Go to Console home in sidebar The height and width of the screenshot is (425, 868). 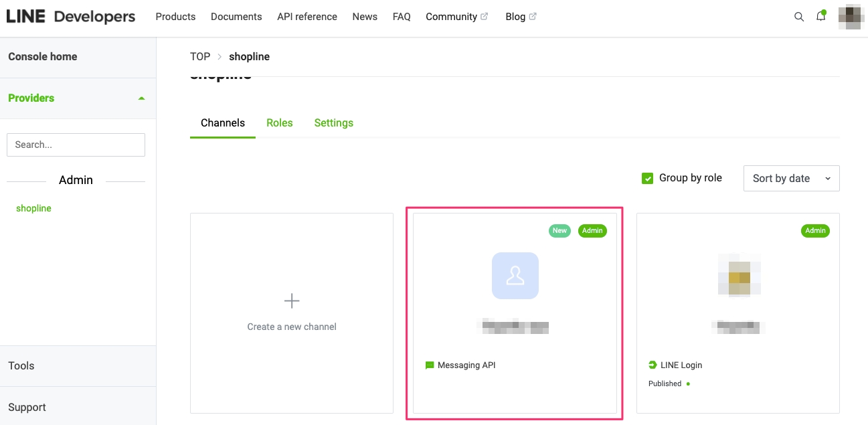(x=43, y=57)
